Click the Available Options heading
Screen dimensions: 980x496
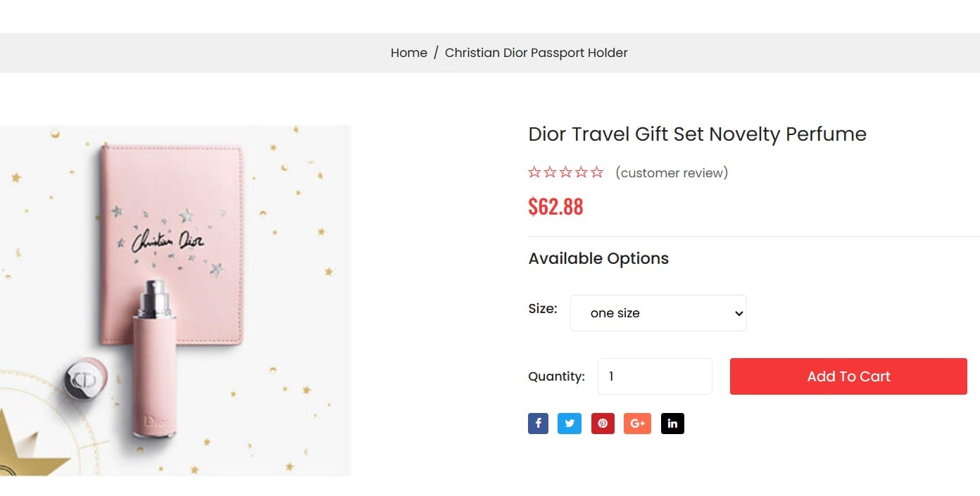coord(598,258)
